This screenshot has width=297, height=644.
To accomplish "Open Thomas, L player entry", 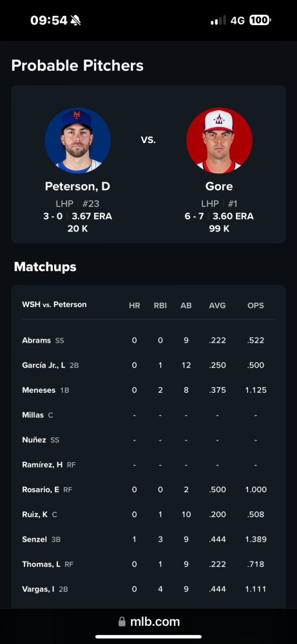I will tap(48, 564).
